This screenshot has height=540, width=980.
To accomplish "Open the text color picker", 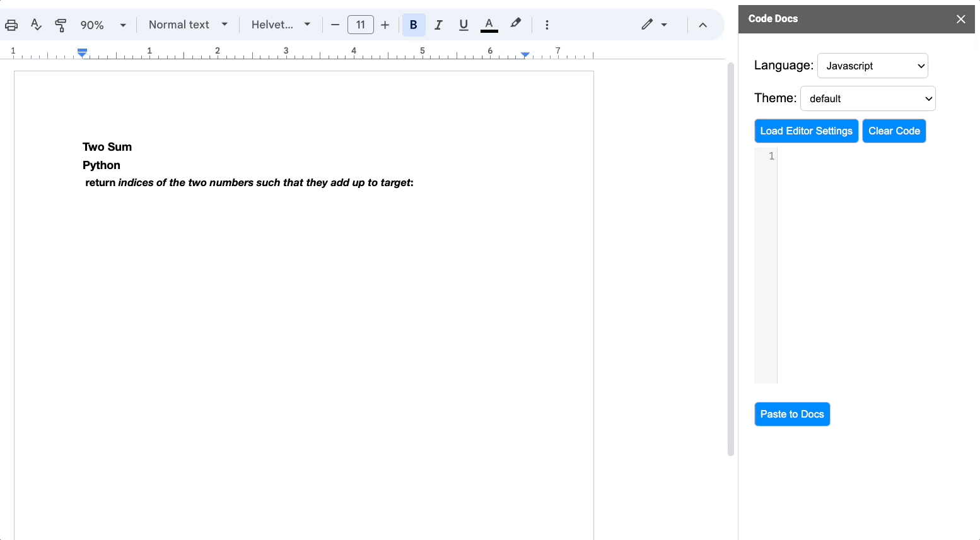I will tap(489, 25).
